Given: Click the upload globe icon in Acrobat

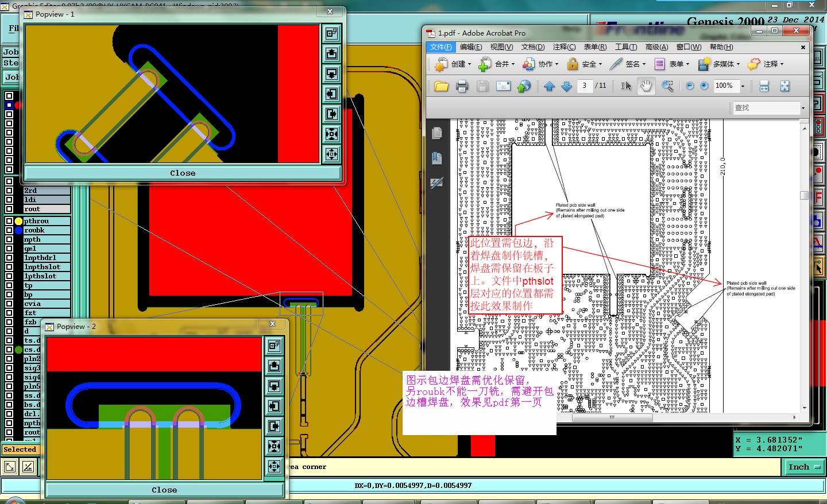Looking at the screenshot, I should (x=524, y=86).
